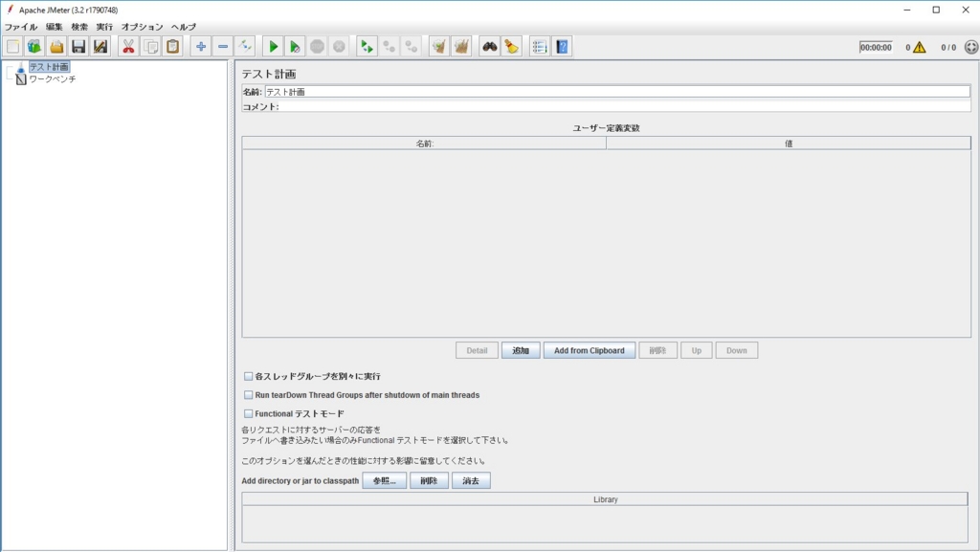
Task: Reset search with the brush icon
Action: pos(511,47)
